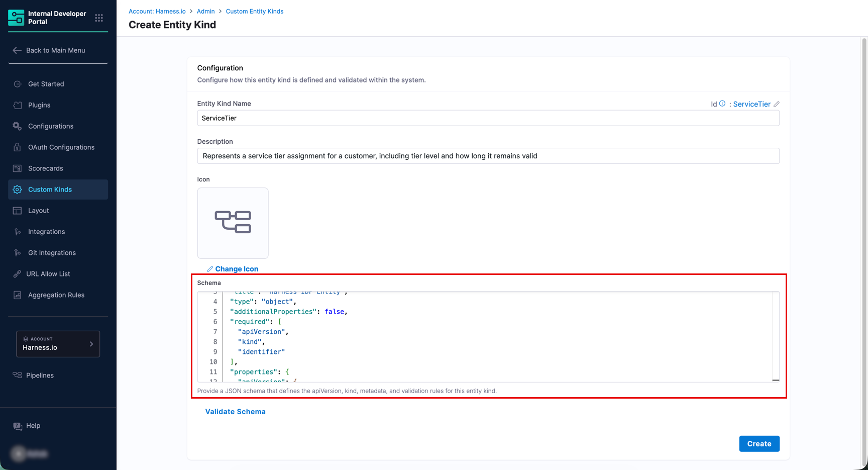The image size is (868, 470).
Task: Go to Scorecards in sidebar
Action: coord(45,168)
